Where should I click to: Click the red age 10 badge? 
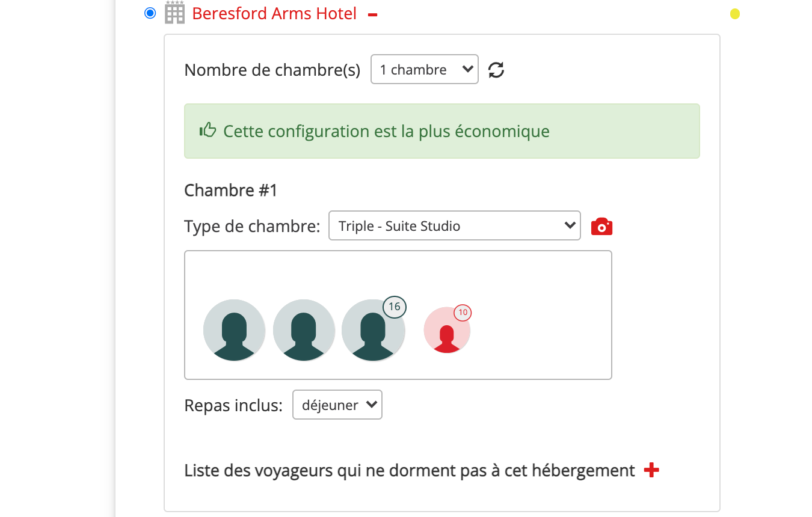pyautogui.click(x=463, y=313)
